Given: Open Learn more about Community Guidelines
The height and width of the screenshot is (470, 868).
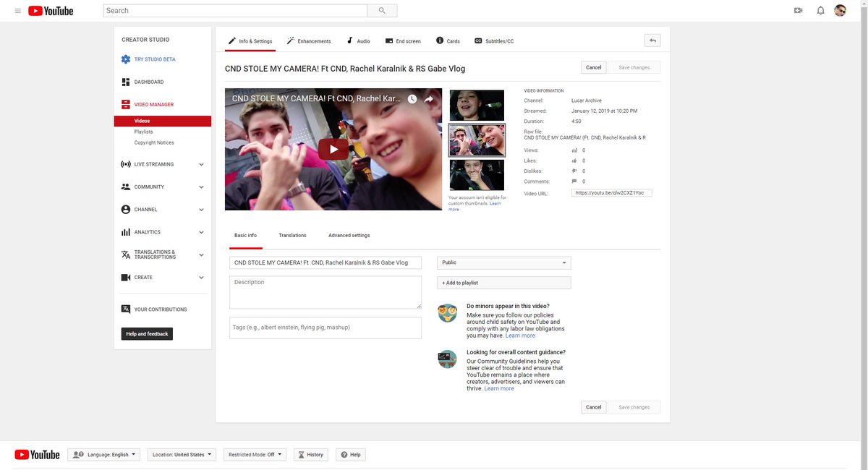Looking at the screenshot, I should (499, 388).
